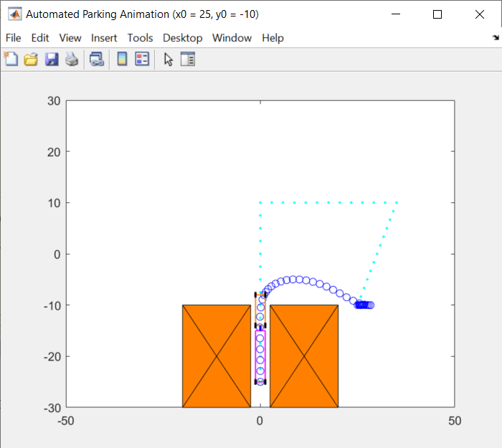Click the y-axis label 20

(54, 152)
